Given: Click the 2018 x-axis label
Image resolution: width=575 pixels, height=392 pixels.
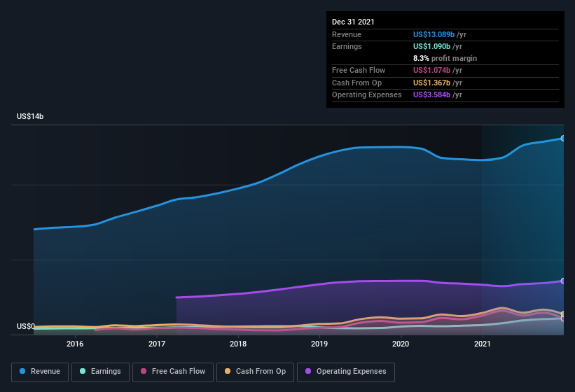Looking at the screenshot, I should click(x=238, y=344).
